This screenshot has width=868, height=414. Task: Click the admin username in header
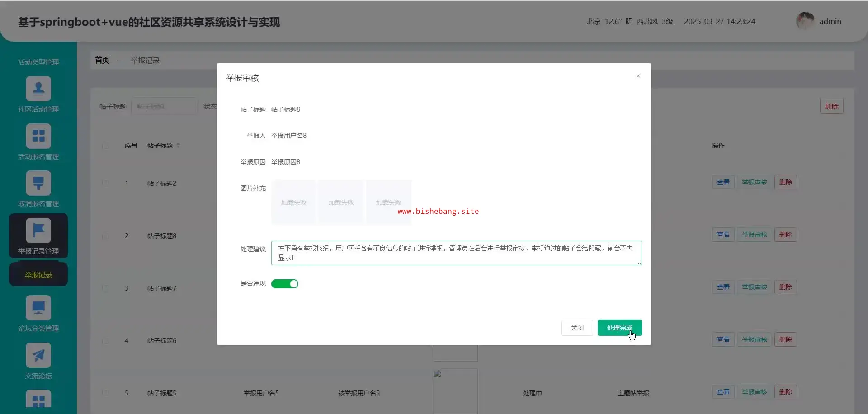point(830,21)
